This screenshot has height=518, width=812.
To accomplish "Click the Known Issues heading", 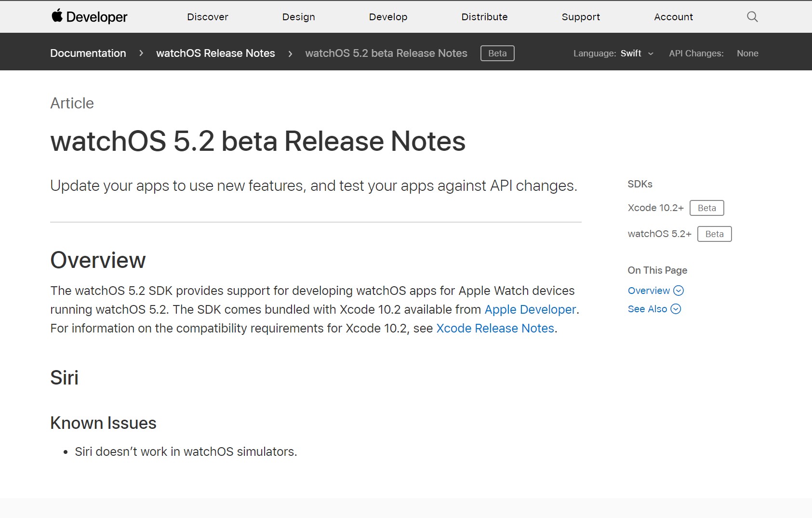I will click(x=103, y=423).
